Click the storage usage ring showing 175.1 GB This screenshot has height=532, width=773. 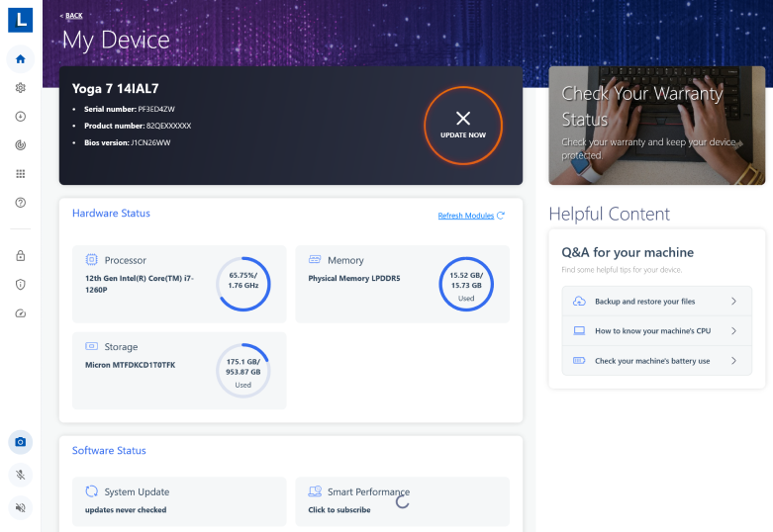tap(243, 371)
